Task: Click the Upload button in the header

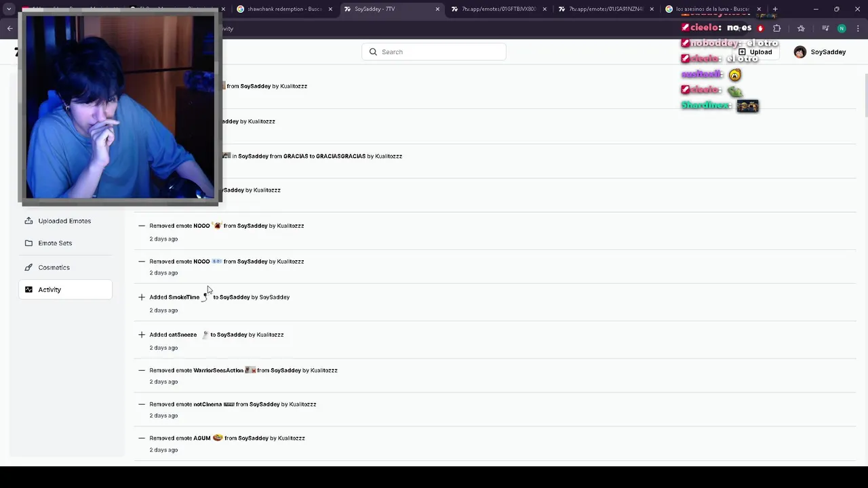Action: coord(755,52)
